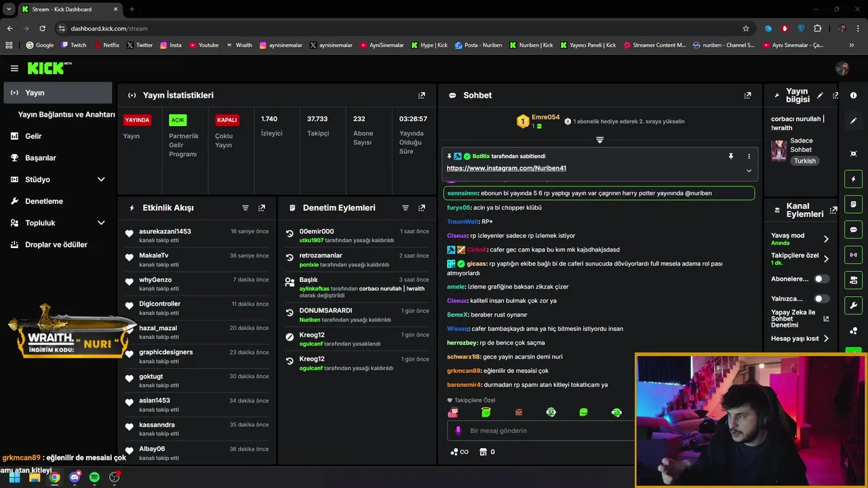868x488 pixels.
Task: Open the filter icon in Denetim Eylemleri
Action: pyautogui.click(x=406, y=208)
